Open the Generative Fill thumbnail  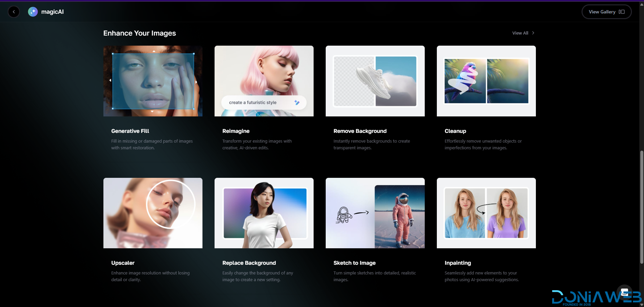click(153, 81)
